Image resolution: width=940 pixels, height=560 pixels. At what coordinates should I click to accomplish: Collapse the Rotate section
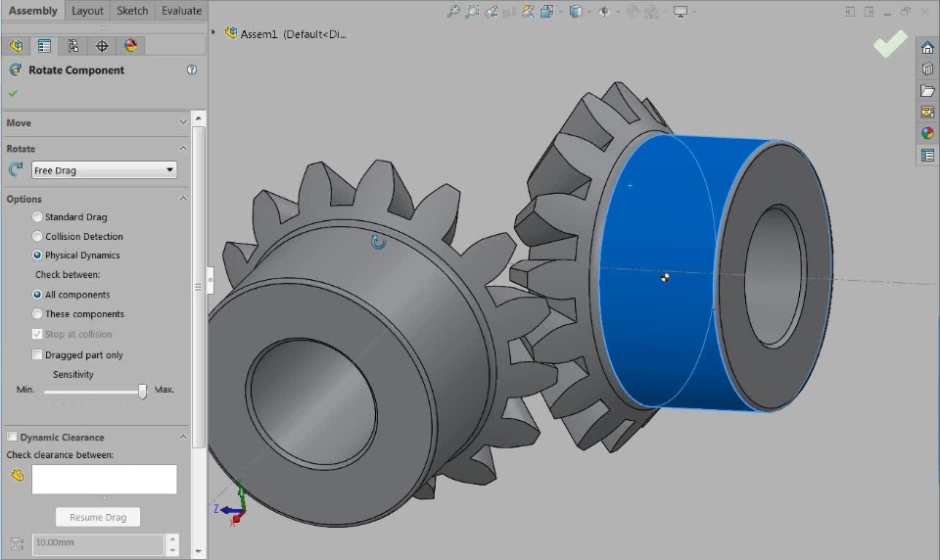(x=183, y=148)
